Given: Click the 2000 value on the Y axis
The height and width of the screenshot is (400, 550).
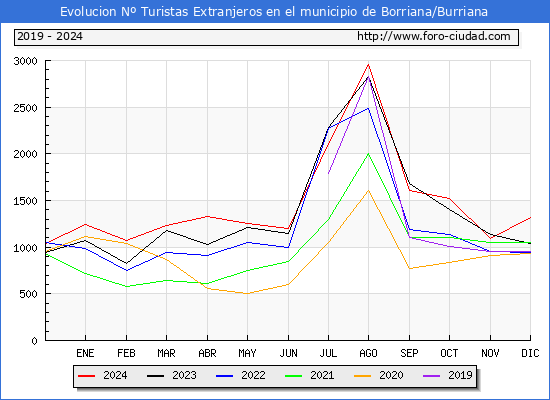Looking at the screenshot, I should coord(25,154).
